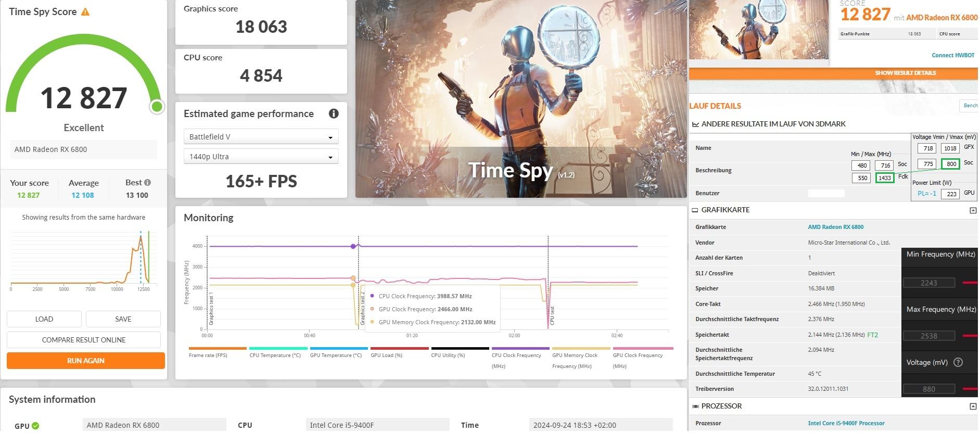The height and width of the screenshot is (433, 980).
Task: Open the Battlefield V game dropdown
Action: pyautogui.click(x=261, y=137)
